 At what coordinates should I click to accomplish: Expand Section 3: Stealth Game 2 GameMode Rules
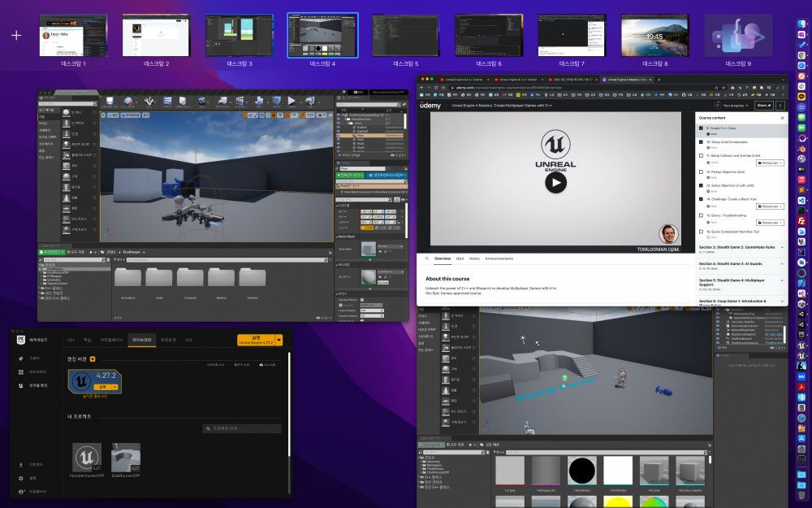741,249
